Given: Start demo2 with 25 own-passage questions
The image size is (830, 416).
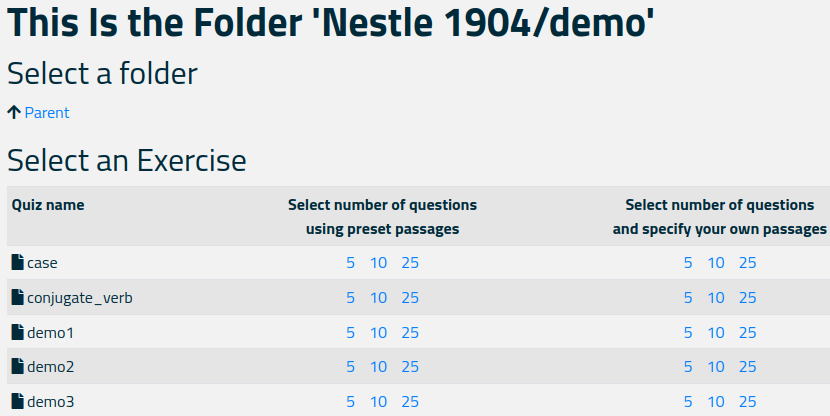Looking at the screenshot, I should 747,366.
